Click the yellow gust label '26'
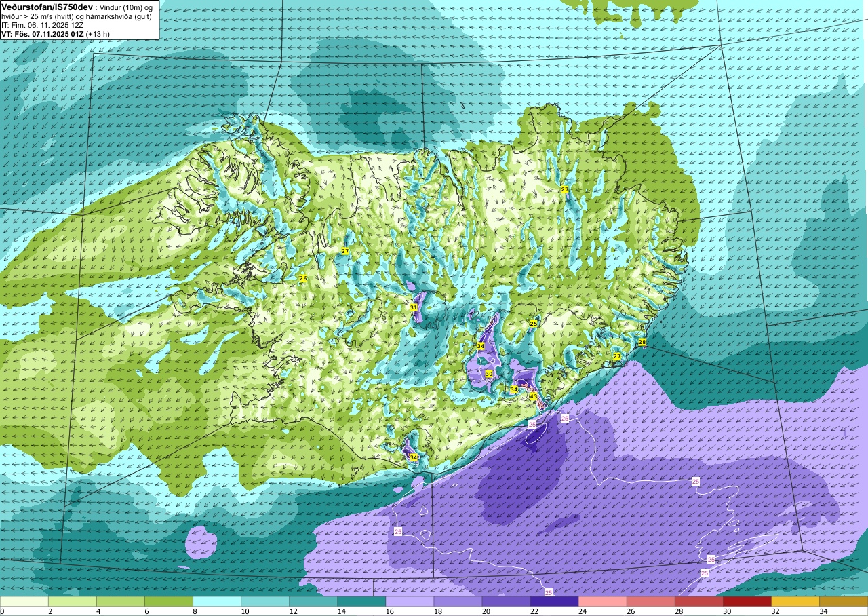This screenshot has height=616, width=868. 303,278
